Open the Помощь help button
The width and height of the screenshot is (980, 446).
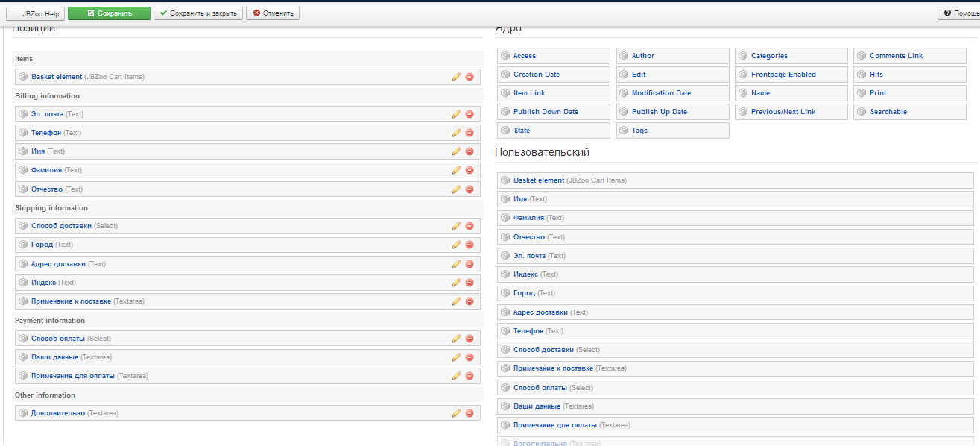click(x=961, y=13)
